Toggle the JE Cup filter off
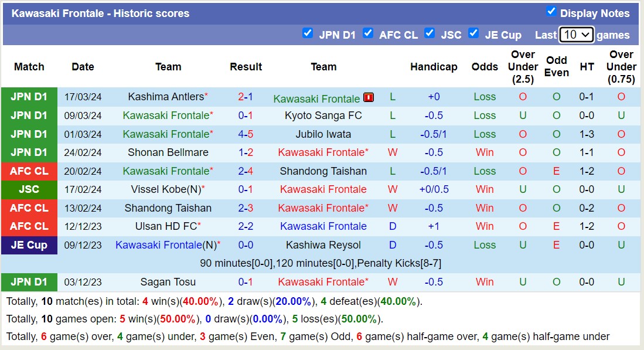 coord(473,34)
